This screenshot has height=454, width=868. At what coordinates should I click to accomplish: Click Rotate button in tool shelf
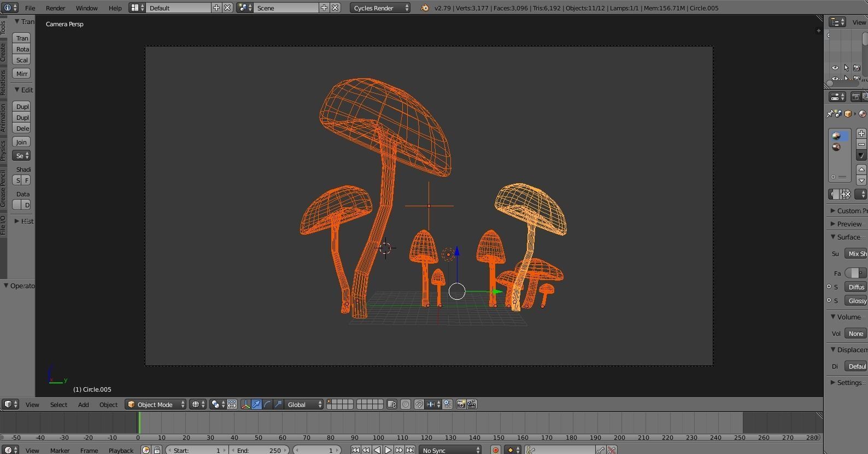pos(22,49)
